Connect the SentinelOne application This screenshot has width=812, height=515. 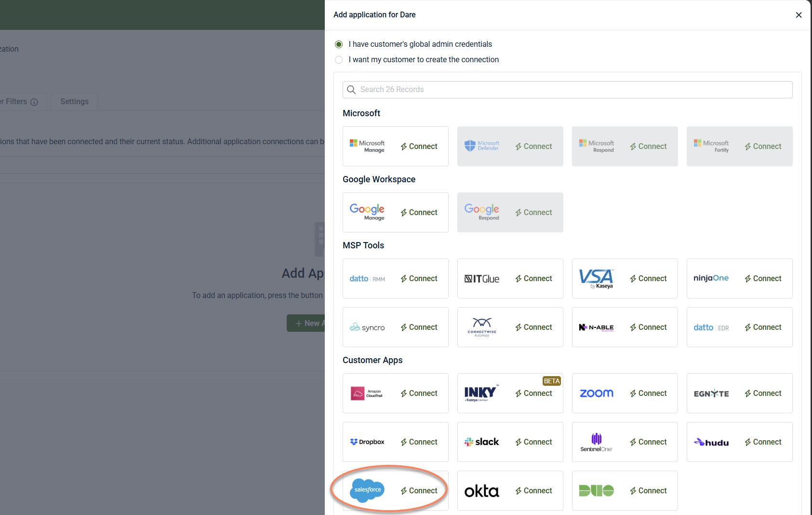point(648,442)
